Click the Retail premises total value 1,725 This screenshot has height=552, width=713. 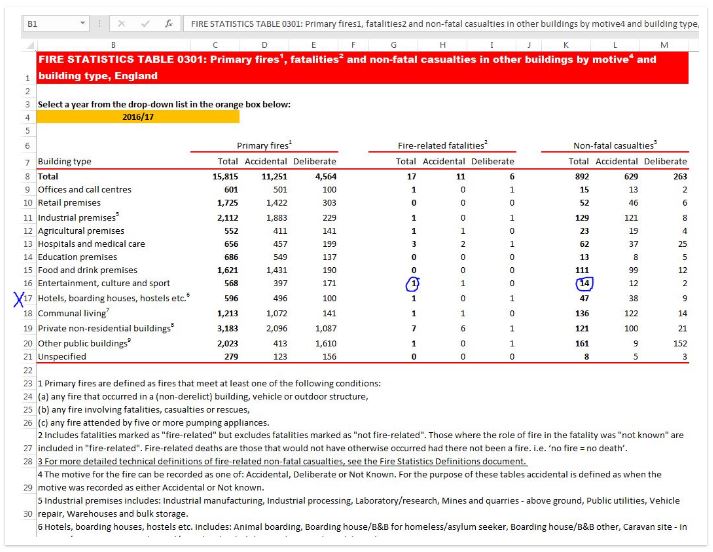click(x=228, y=203)
